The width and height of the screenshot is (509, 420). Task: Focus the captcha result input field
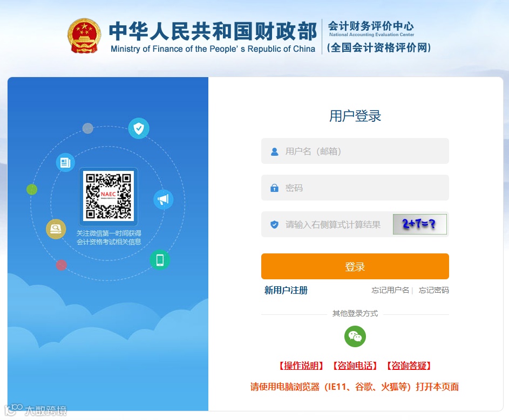click(327, 224)
